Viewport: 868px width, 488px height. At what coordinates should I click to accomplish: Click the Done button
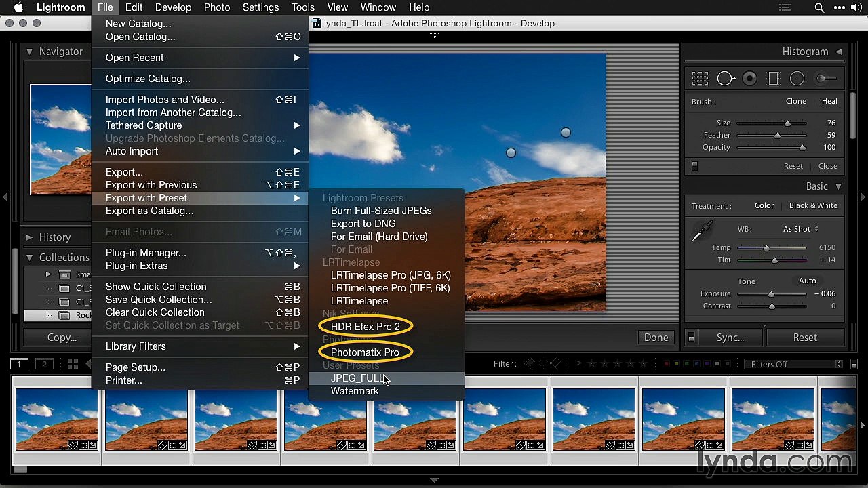click(656, 337)
